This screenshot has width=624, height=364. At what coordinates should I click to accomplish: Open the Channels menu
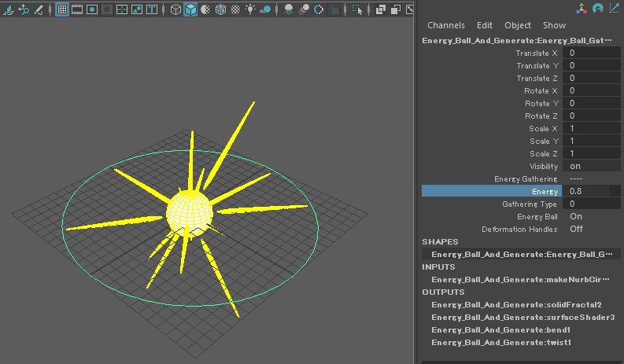(445, 25)
